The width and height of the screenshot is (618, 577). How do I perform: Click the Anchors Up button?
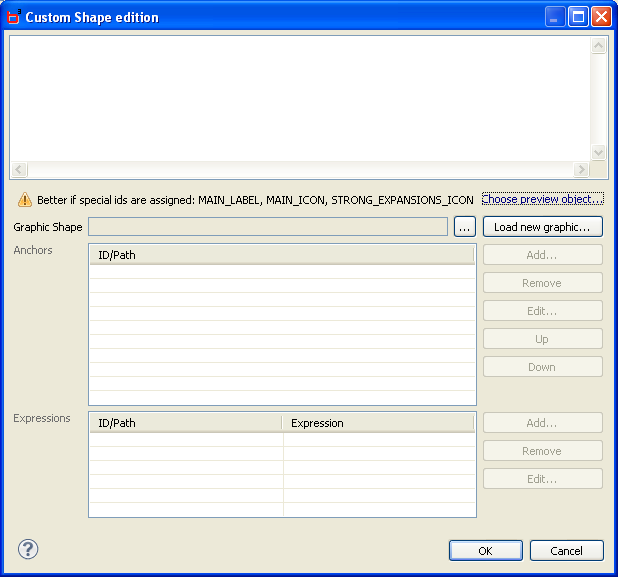[543, 339]
